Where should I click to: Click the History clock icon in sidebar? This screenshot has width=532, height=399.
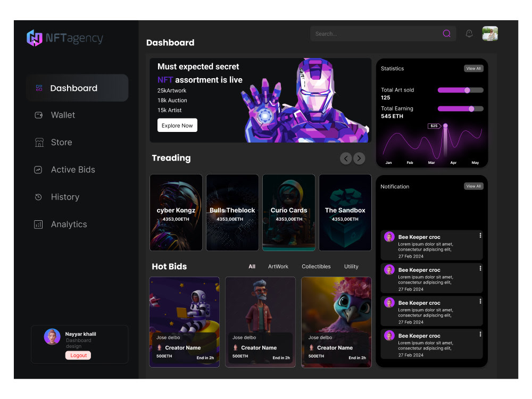(x=38, y=197)
